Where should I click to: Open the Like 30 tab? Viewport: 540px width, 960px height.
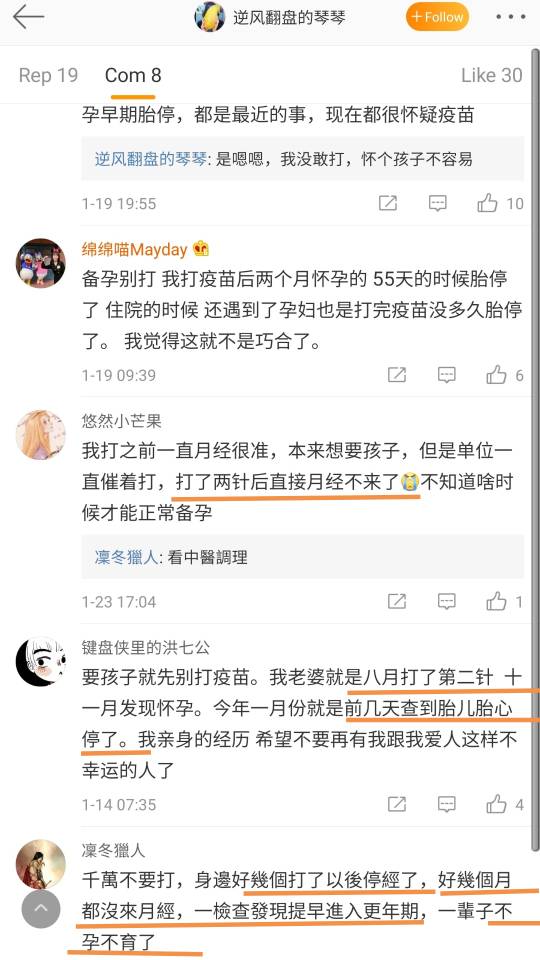(x=492, y=75)
